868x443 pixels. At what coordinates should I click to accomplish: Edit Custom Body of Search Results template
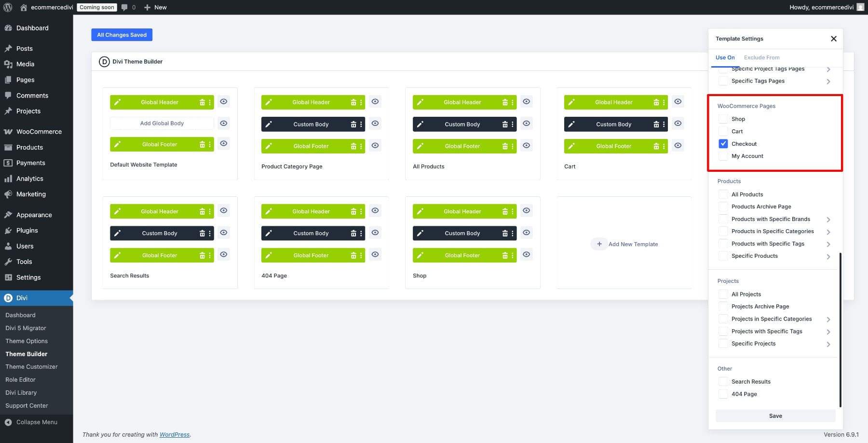tap(117, 234)
